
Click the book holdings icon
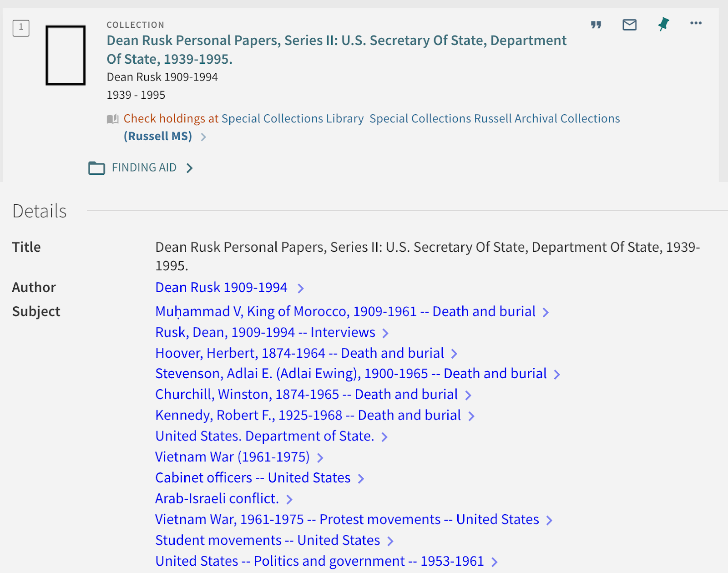(112, 119)
